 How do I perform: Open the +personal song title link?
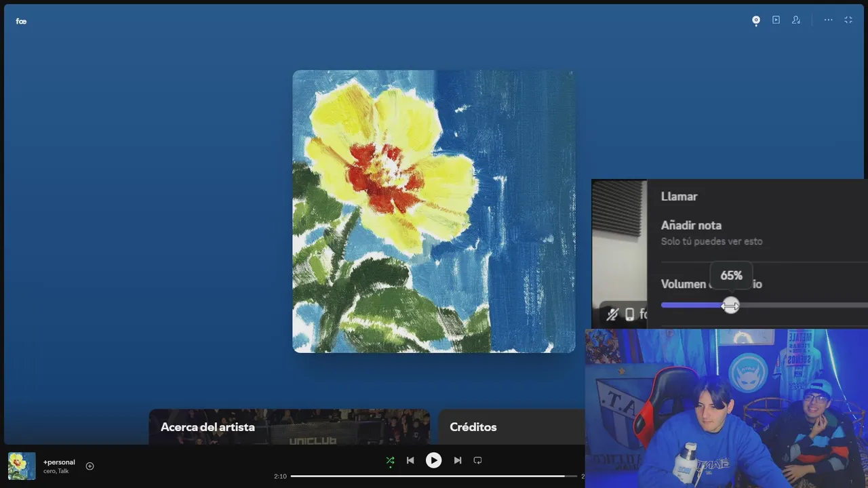(x=59, y=462)
